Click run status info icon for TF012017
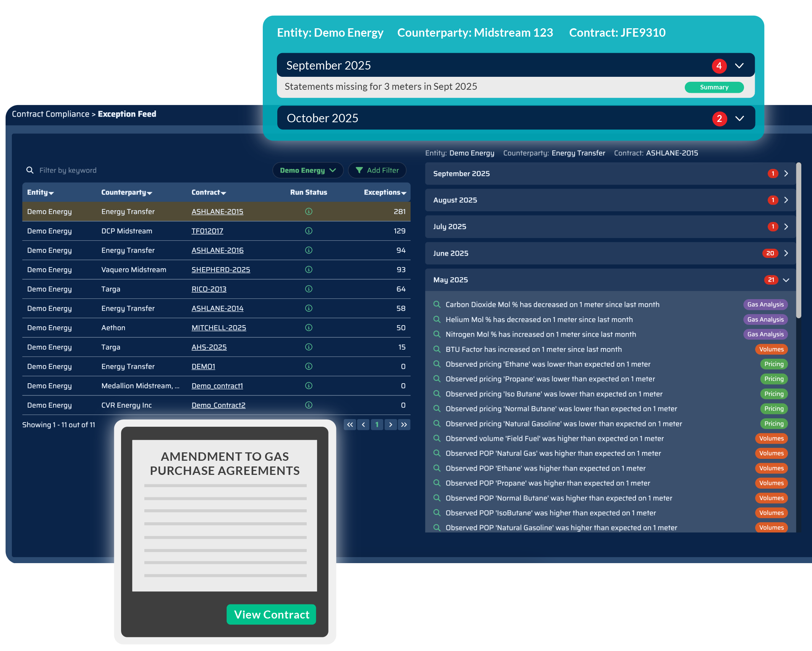Viewport: 812px width, 651px height. [x=309, y=231]
